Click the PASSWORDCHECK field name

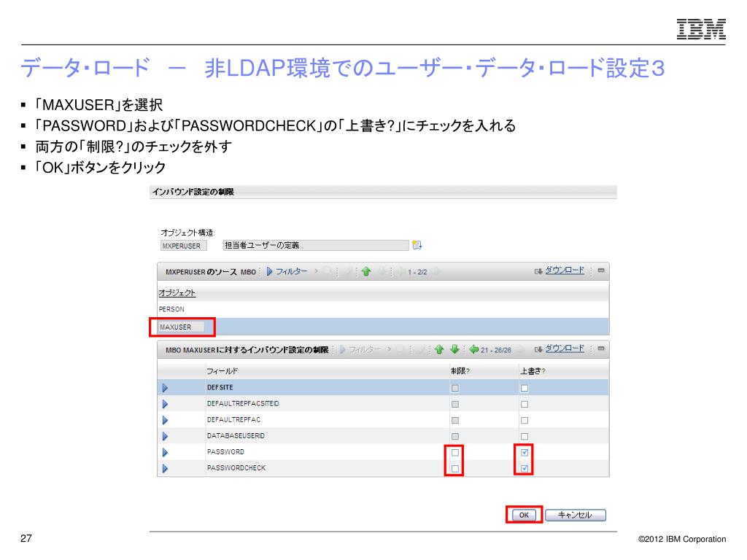tap(236, 468)
